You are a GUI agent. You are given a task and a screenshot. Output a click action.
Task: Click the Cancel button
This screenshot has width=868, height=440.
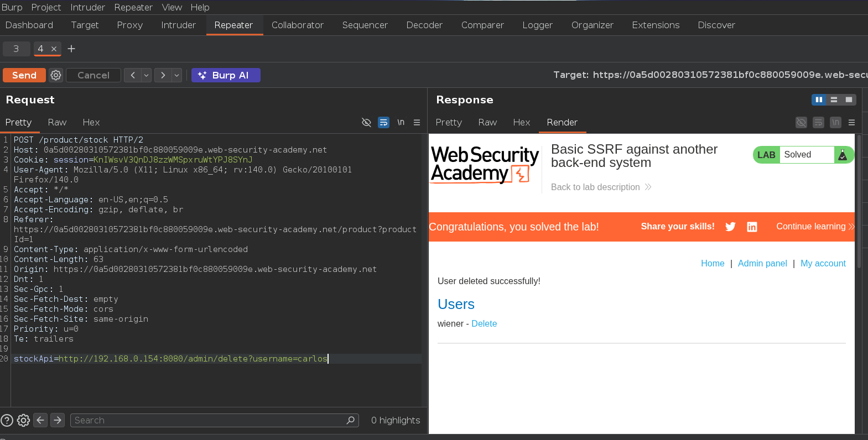93,75
